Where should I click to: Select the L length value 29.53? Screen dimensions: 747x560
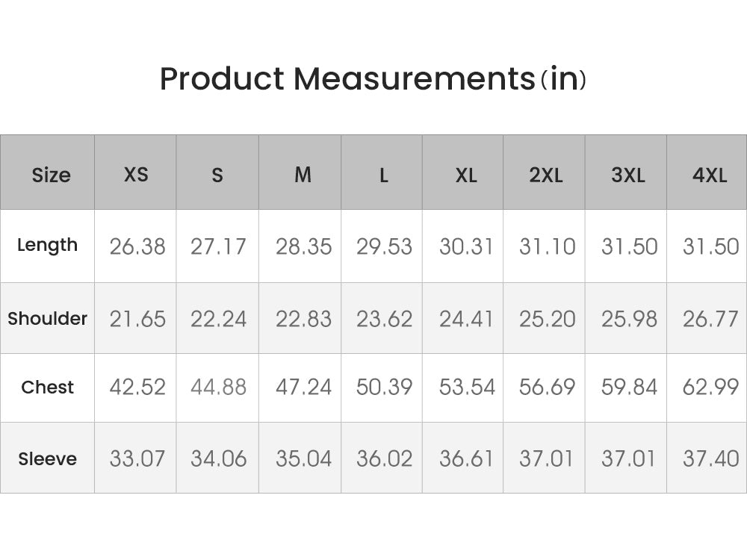[384, 246]
